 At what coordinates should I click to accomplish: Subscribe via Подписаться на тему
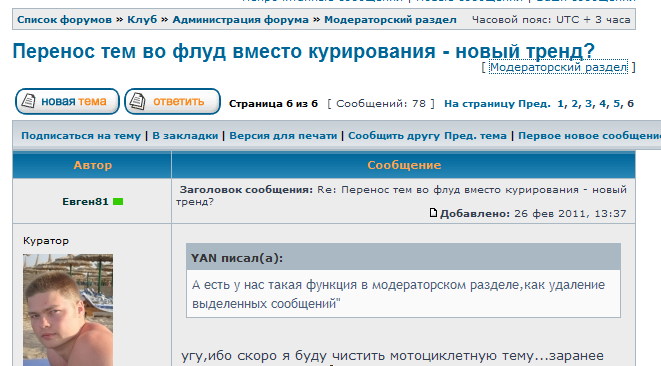tap(81, 136)
